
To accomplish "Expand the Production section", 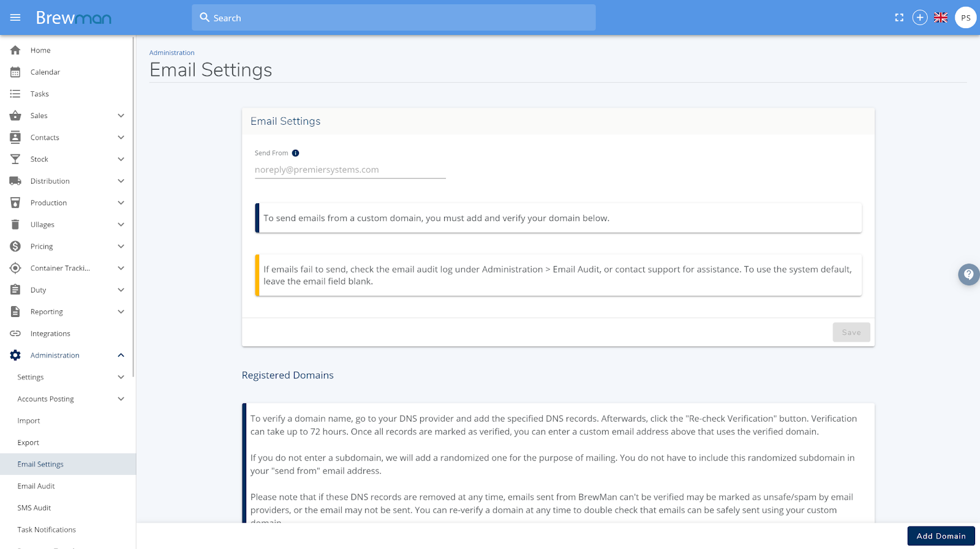I will click(67, 203).
